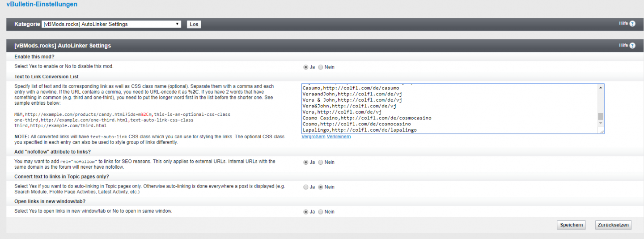The width and height of the screenshot is (644, 239).
Task: Click the Vera & John entry line
Action: point(352,100)
